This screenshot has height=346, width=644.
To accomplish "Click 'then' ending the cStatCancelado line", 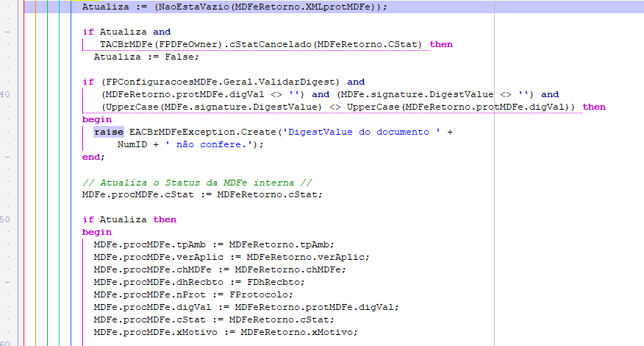I will [441, 44].
